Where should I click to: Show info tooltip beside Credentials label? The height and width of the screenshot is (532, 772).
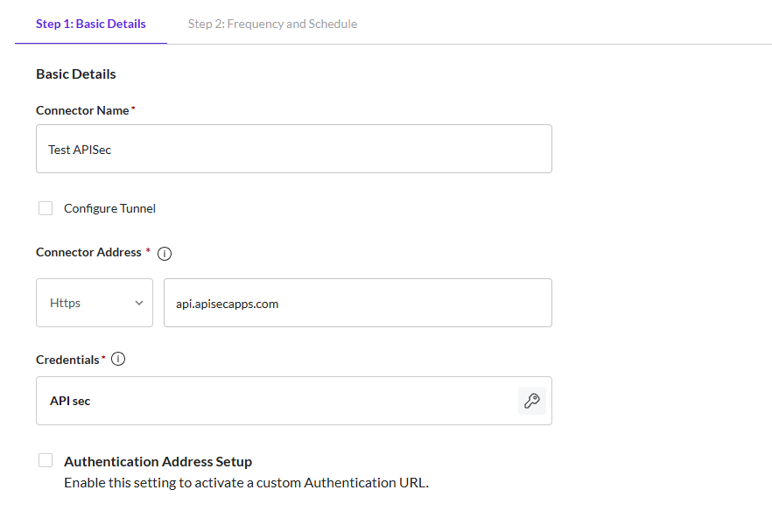point(118,359)
